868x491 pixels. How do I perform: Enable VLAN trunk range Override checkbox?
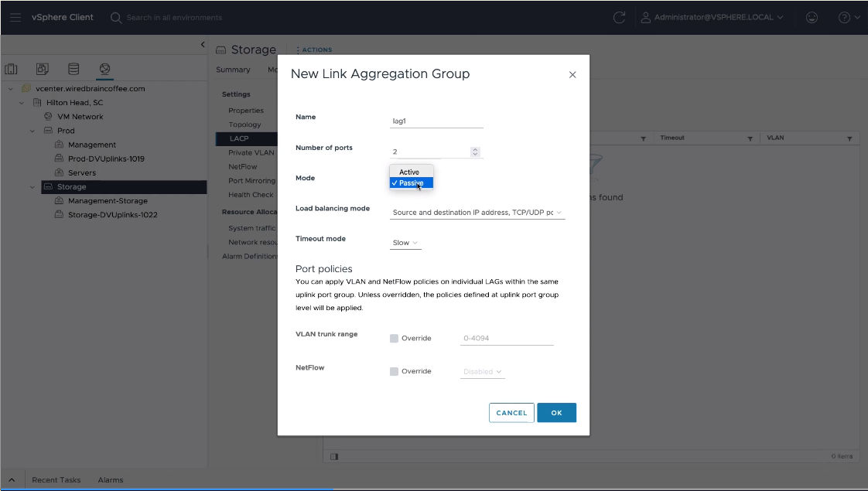point(395,339)
